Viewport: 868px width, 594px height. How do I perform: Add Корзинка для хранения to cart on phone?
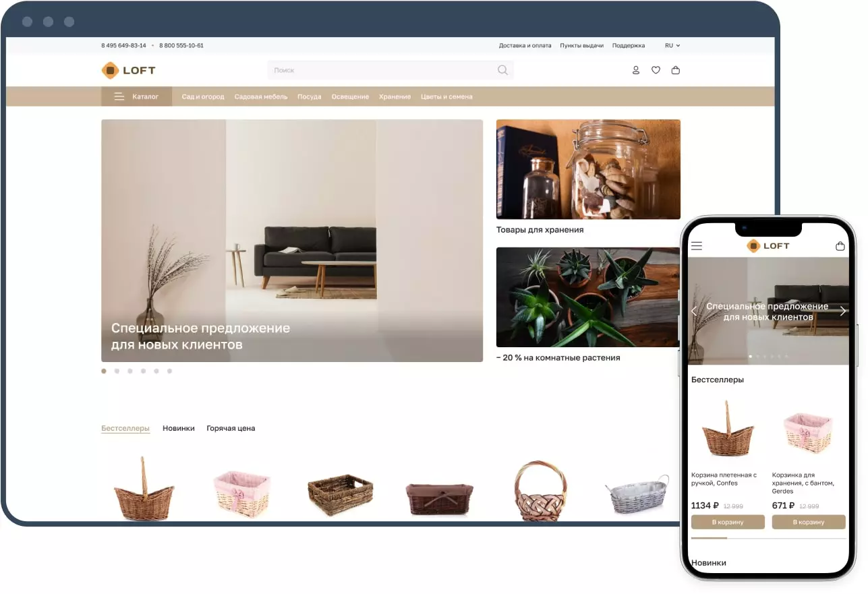[x=809, y=522]
